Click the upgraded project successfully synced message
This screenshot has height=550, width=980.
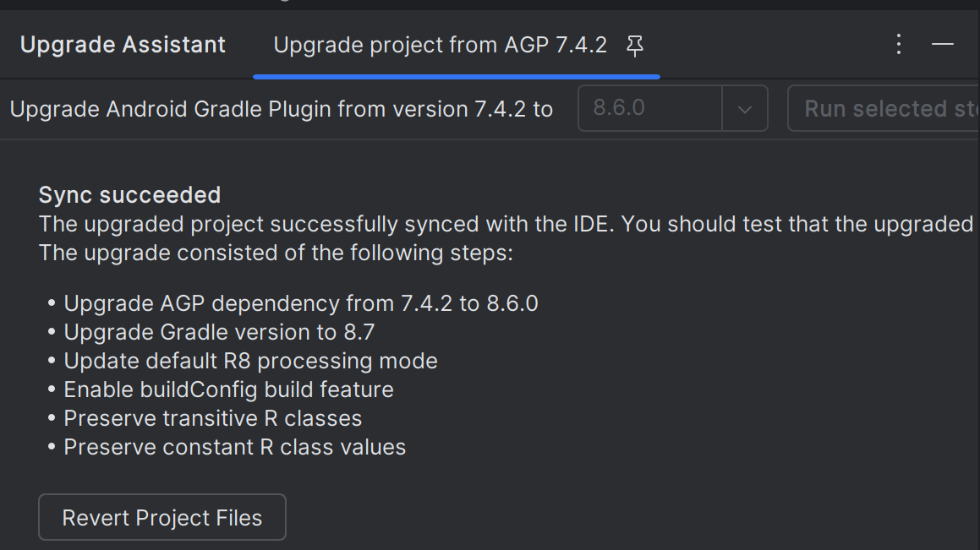coord(506,224)
